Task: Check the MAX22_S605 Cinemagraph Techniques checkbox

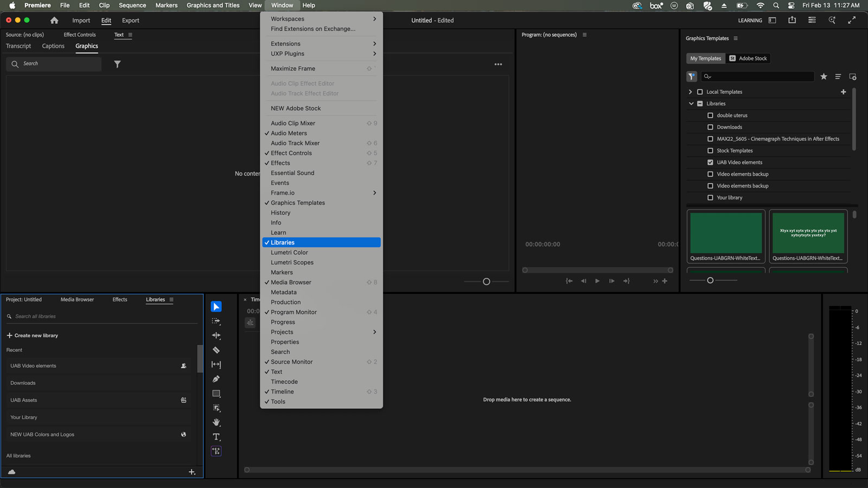Action: 710,139
